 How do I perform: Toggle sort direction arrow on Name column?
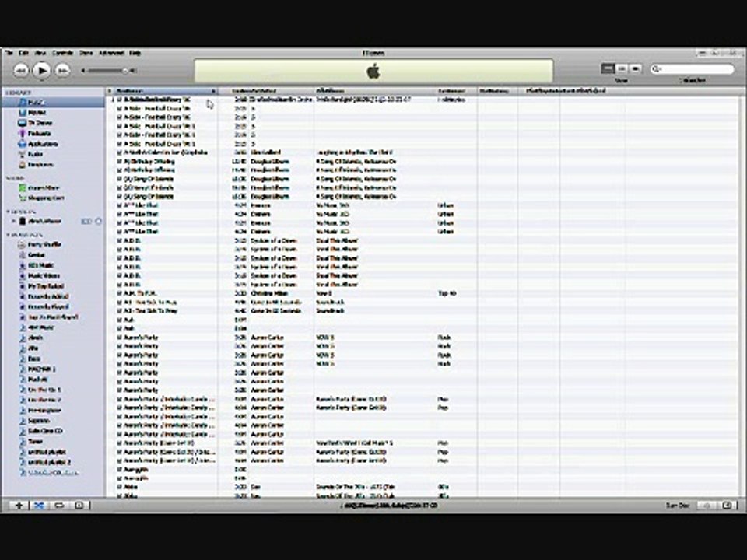point(213,90)
